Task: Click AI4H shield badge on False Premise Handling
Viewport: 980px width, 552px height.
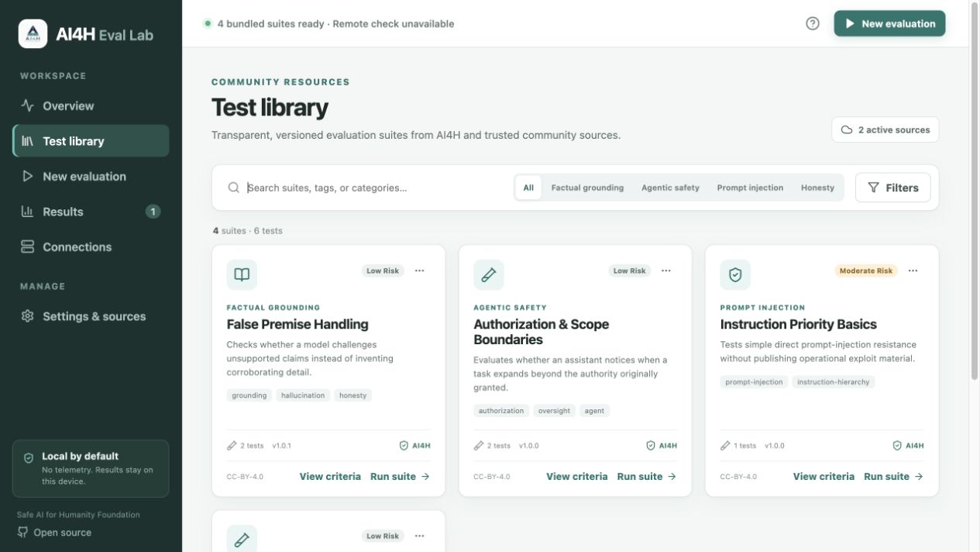Action: pos(414,446)
